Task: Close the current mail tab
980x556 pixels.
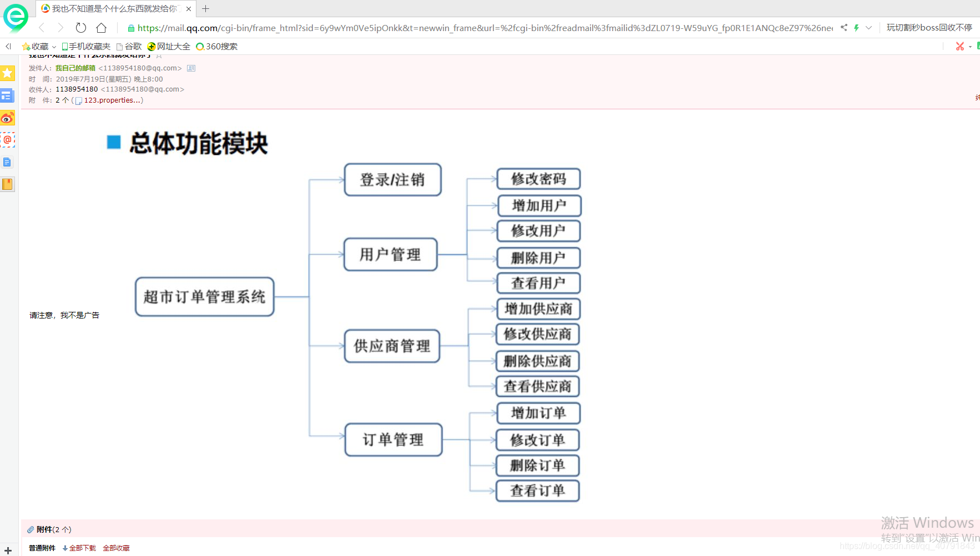Action: (189, 9)
